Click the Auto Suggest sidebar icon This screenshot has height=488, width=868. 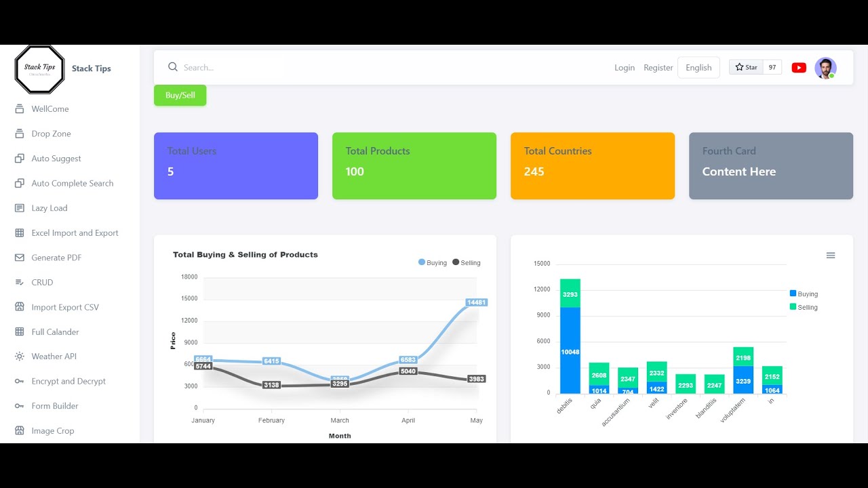(x=19, y=159)
